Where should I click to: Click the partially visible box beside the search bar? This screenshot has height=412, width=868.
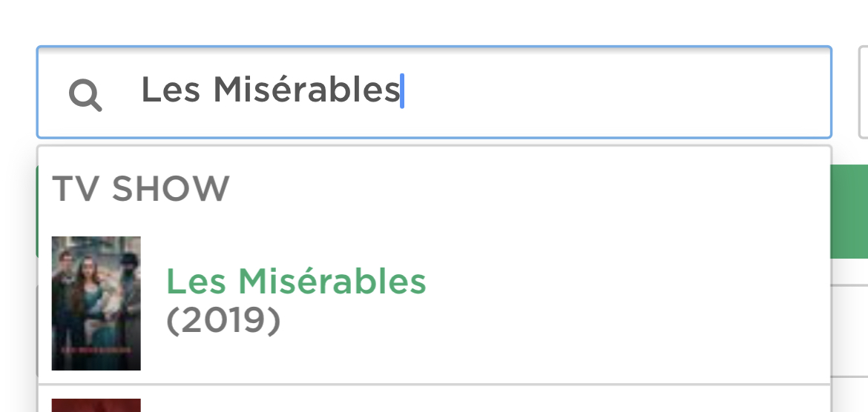click(863, 92)
